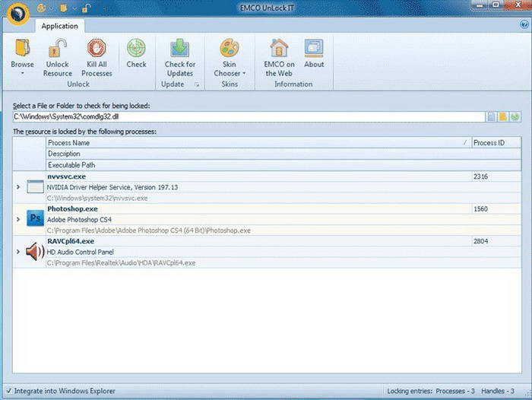Open the Skin Chooser dropdown arrow
The width and height of the screenshot is (532, 400).
tap(244, 73)
